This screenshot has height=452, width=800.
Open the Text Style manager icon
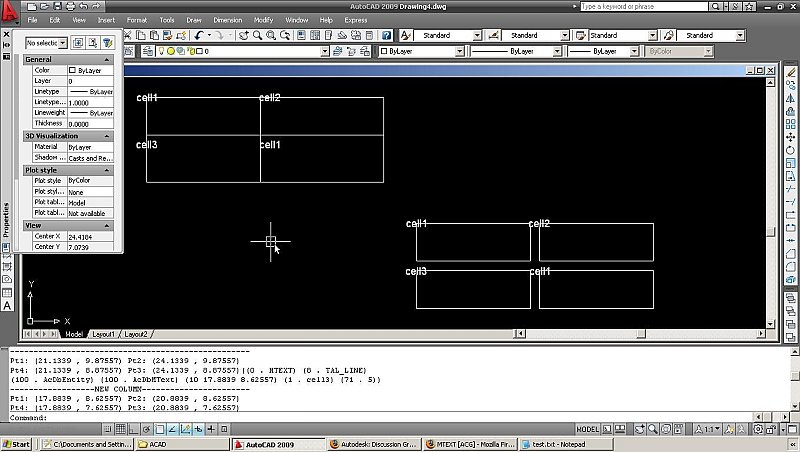pyautogui.click(x=408, y=35)
